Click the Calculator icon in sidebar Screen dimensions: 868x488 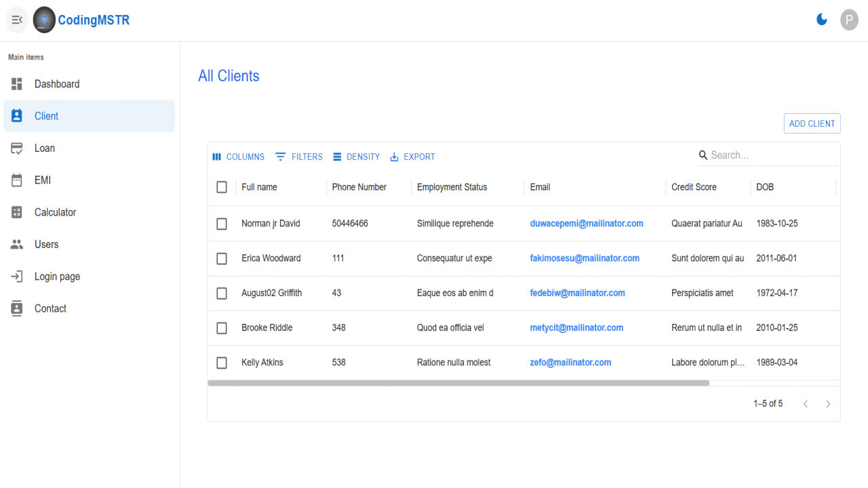[x=17, y=212]
